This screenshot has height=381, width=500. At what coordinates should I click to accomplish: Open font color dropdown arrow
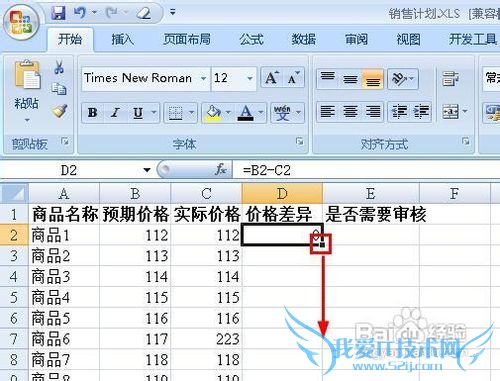pos(261,112)
